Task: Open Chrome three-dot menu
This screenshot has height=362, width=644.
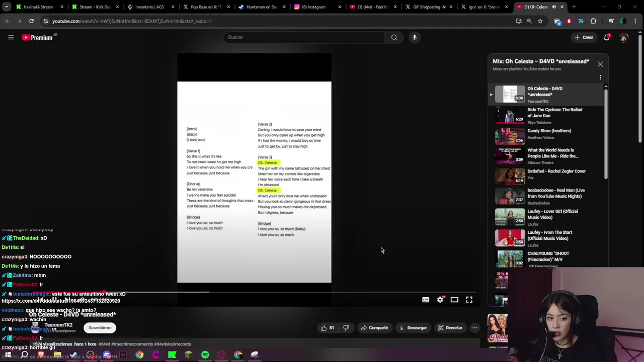Action: click(634, 21)
